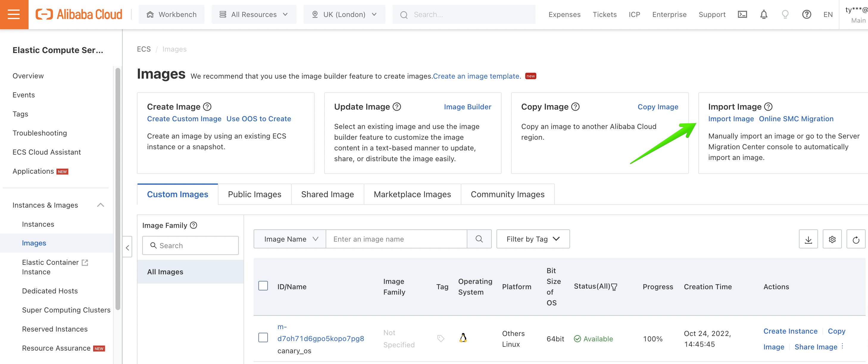Click the Alibaba Cloud logo
The width and height of the screenshot is (868, 364).
(79, 15)
